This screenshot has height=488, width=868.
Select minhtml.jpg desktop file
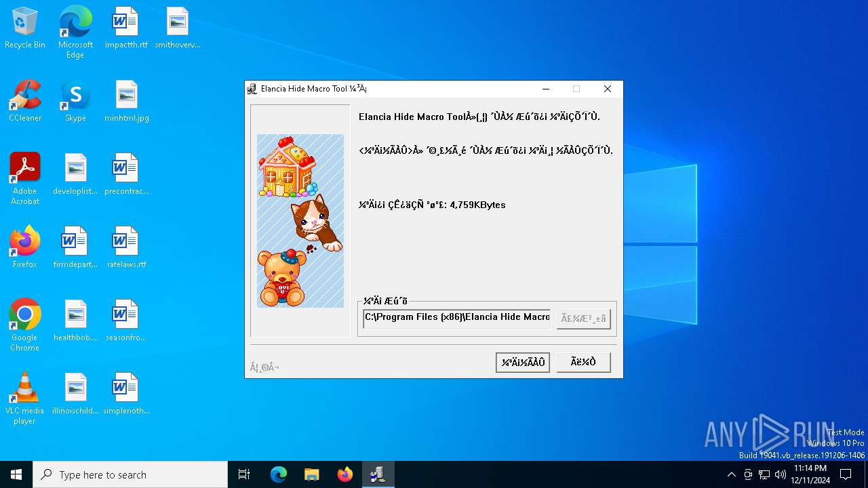coord(126,102)
